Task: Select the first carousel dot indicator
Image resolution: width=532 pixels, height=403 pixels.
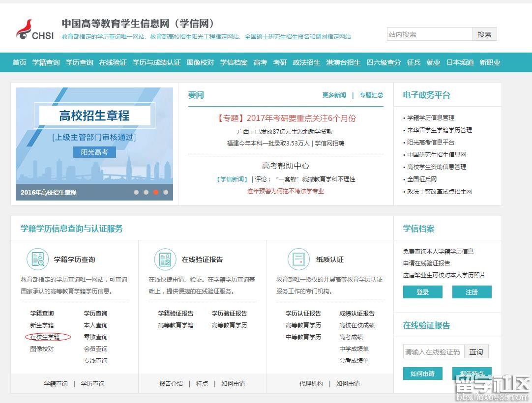Action: pos(136,192)
